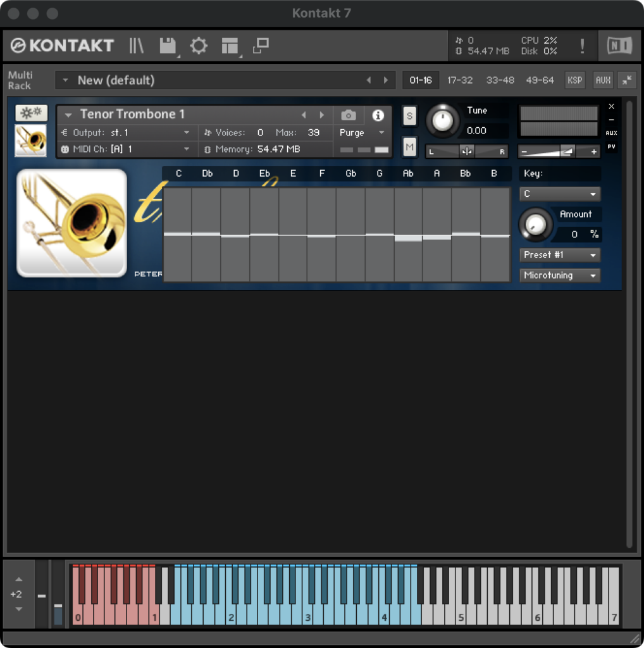The height and width of the screenshot is (648, 644).
Task: Switch to 17-32 rack page
Action: (x=460, y=80)
